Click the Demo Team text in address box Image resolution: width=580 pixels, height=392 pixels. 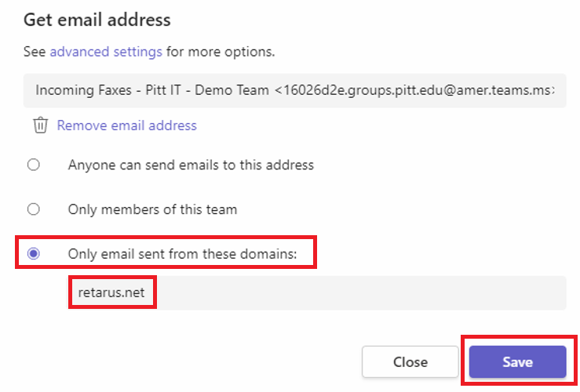232,90
